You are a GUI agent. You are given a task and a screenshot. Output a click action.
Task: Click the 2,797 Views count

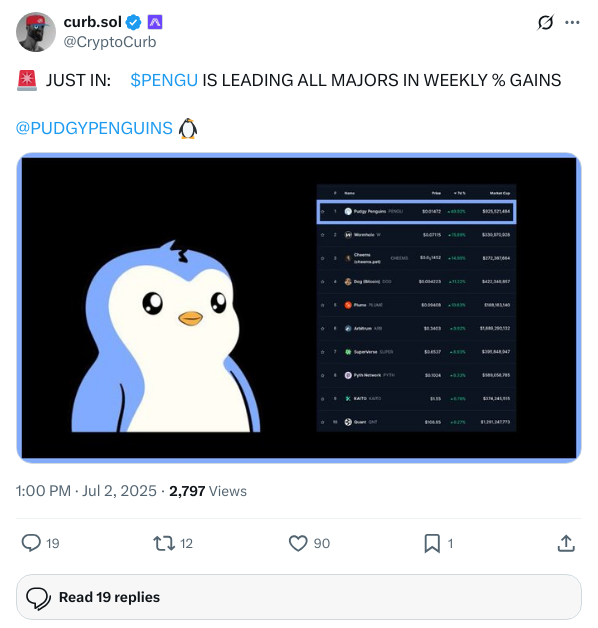pyautogui.click(x=208, y=491)
